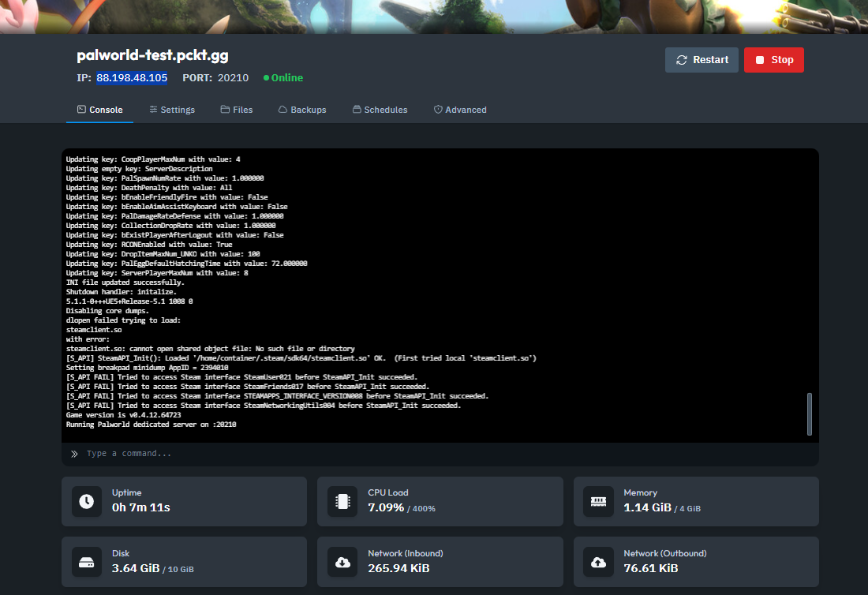Click the 5.1.1-0+++UE5+Release-5.1 version line
The height and width of the screenshot is (595, 868).
[x=129, y=301]
